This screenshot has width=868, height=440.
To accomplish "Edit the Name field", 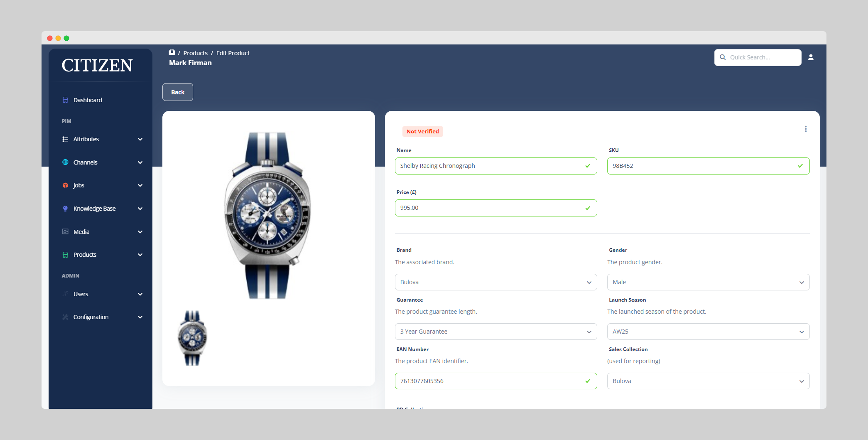I will [496, 166].
